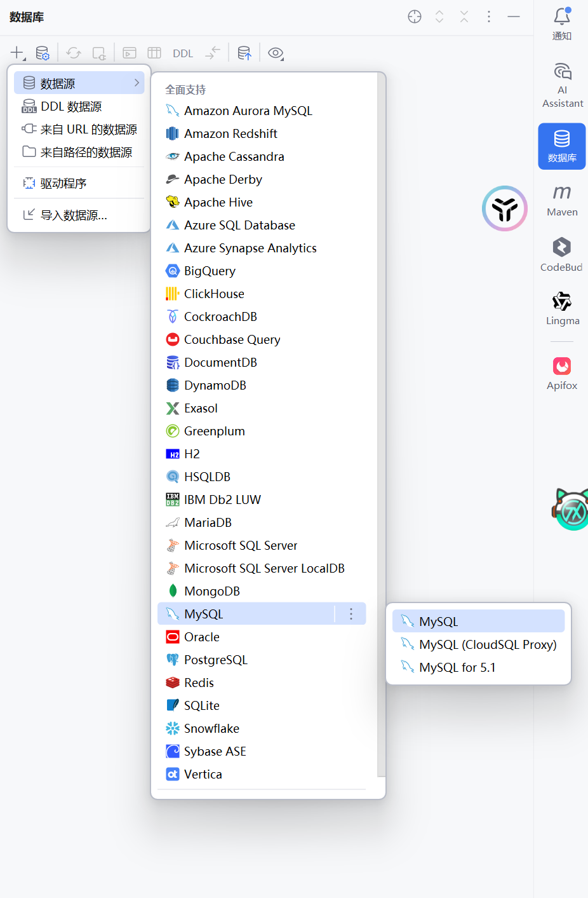The width and height of the screenshot is (588, 898).
Task: Select Azure Synapse Analytics entry
Action: (x=262, y=248)
